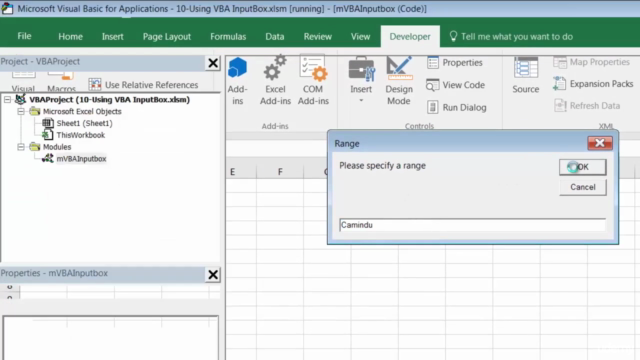Close the Project - VBAProject pane

point(213,63)
